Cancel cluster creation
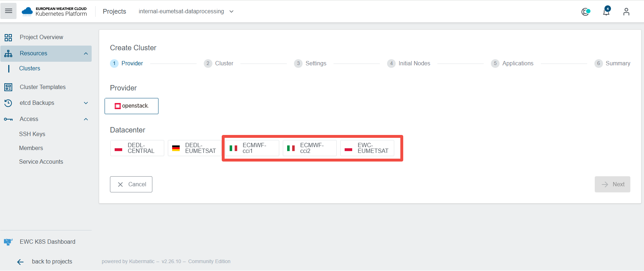The height and width of the screenshot is (271, 644). (x=131, y=184)
